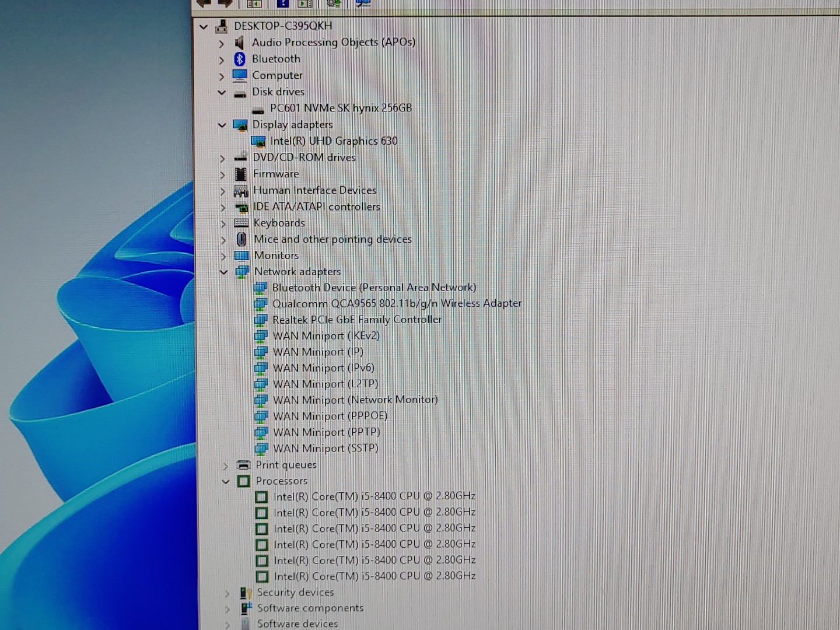
Task: Click the Forward navigation arrow
Action: click(x=225, y=3)
